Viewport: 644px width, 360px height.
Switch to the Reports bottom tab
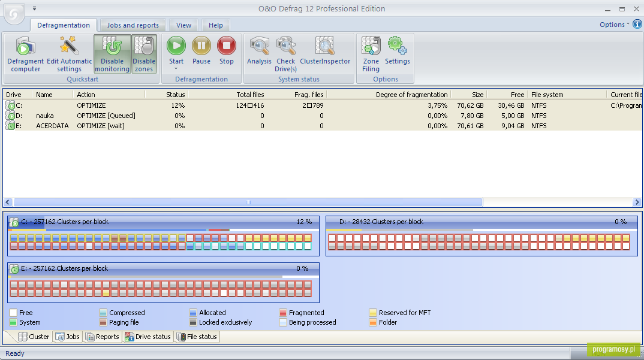[x=103, y=337]
